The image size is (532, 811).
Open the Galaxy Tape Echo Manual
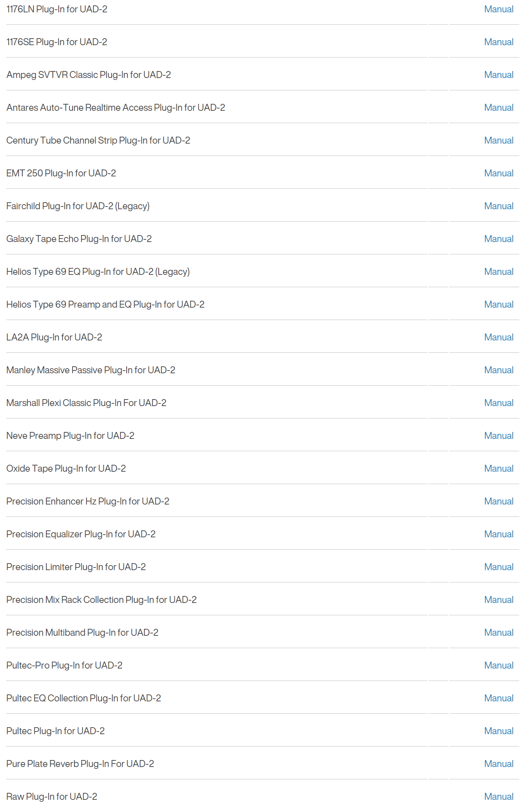coord(499,239)
